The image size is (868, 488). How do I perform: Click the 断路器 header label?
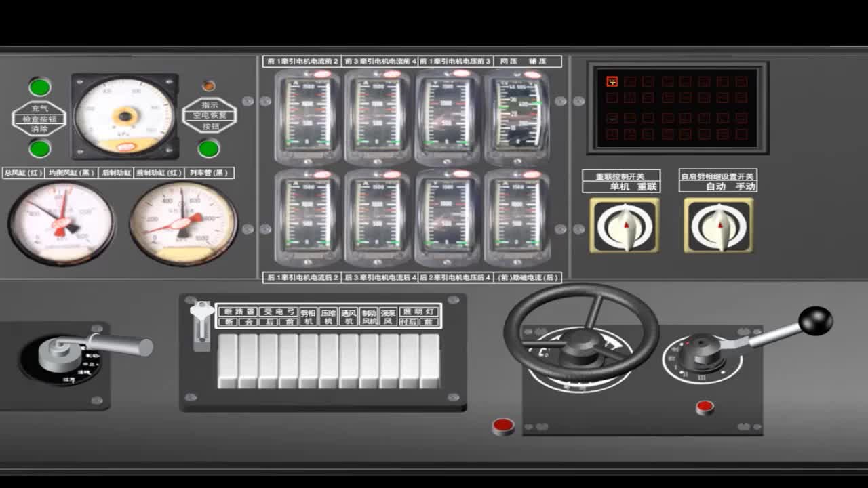[x=237, y=312]
